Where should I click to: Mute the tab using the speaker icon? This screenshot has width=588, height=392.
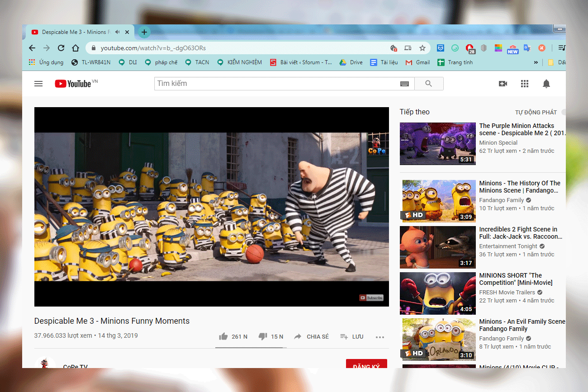[x=118, y=32]
